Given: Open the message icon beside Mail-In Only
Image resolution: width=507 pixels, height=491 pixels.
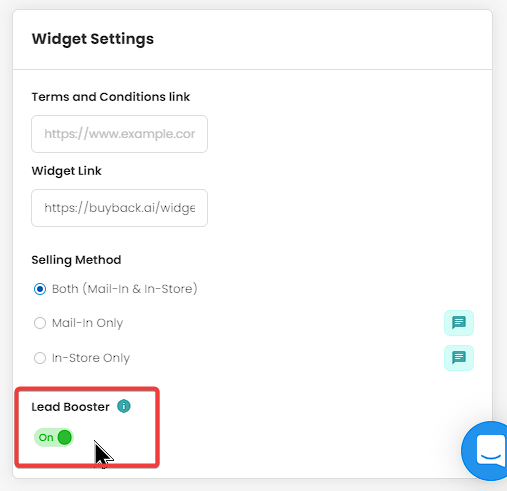Looking at the screenshot, I should tap(459, 323).
